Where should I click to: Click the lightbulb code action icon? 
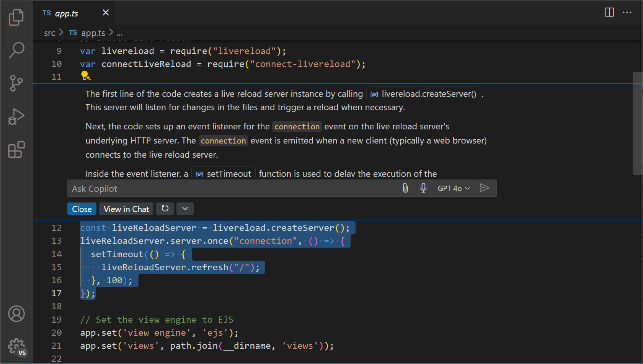86,76
